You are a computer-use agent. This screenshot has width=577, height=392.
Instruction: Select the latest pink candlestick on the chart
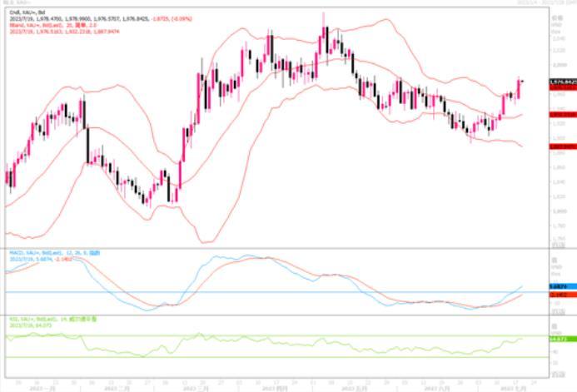pos(520,88)
